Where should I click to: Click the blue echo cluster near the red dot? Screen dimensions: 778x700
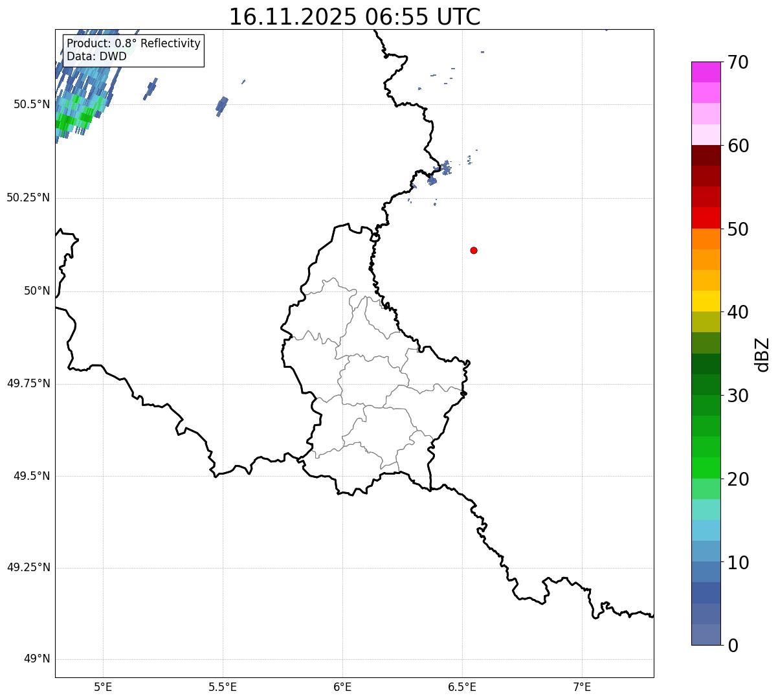[441, 172]
